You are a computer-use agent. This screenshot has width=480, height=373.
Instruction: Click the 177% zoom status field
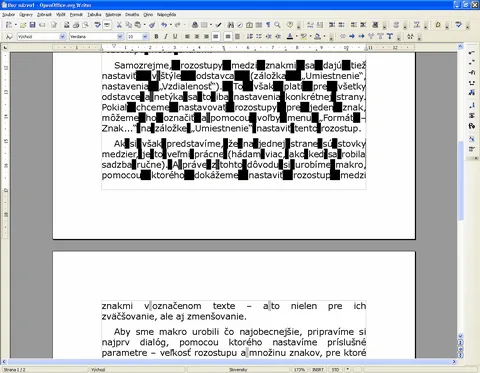click(299, 370)
